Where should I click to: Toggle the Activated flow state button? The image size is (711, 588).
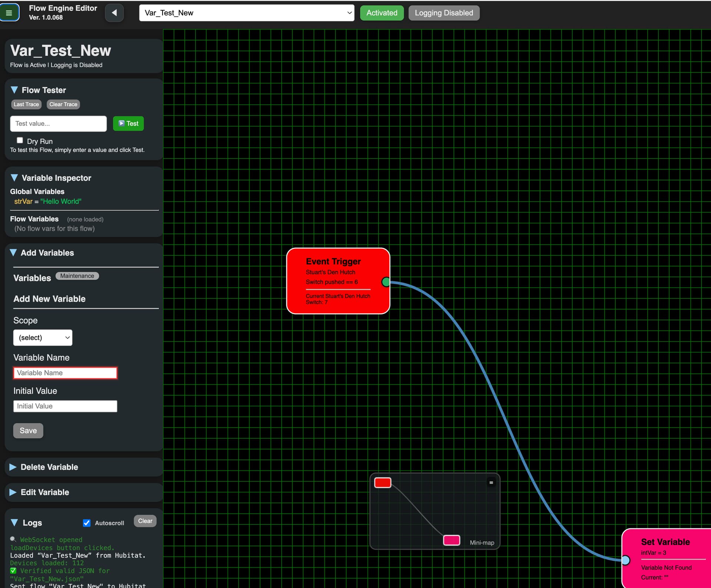pyautogui.click(x=381, y=13)
